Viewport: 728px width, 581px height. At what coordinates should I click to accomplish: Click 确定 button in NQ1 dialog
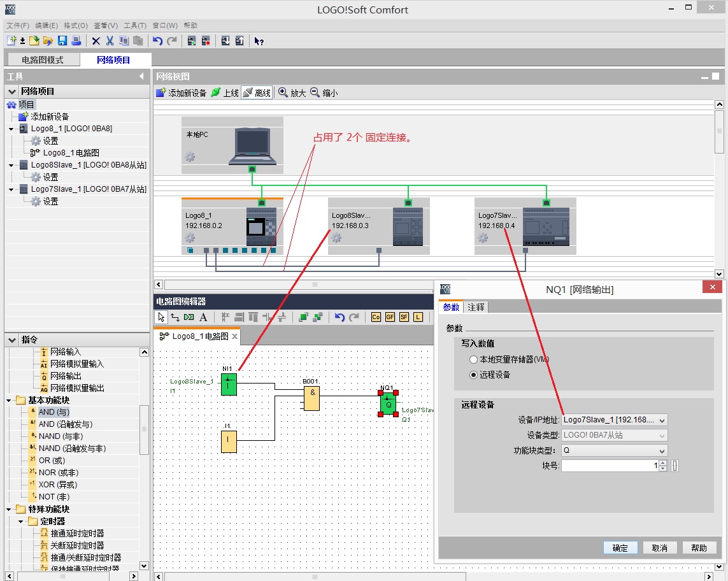click(x=620, y=548)
